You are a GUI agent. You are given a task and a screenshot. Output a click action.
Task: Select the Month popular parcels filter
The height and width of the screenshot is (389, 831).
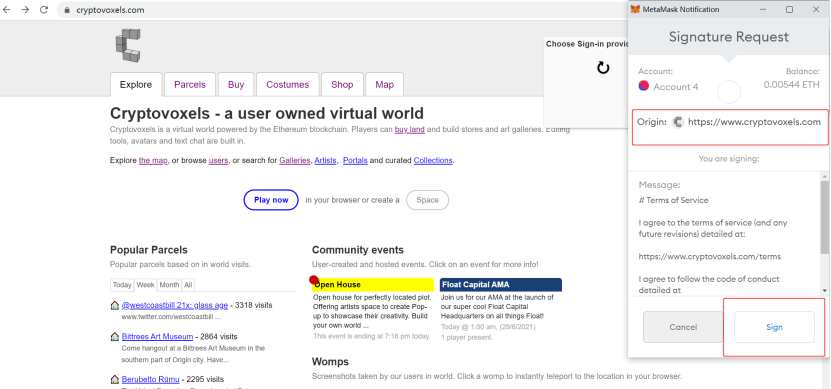click(x=169, y=285)
